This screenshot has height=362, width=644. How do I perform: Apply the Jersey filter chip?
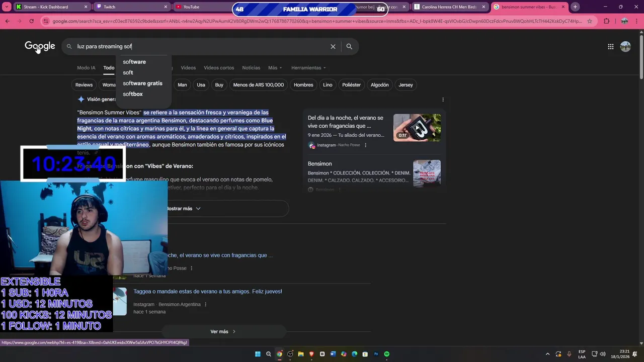coord(406,85)
